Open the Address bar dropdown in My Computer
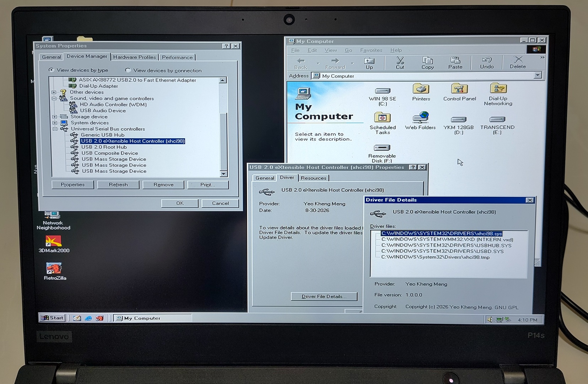Viewport: 588px width, 384px height. (538, 75)
